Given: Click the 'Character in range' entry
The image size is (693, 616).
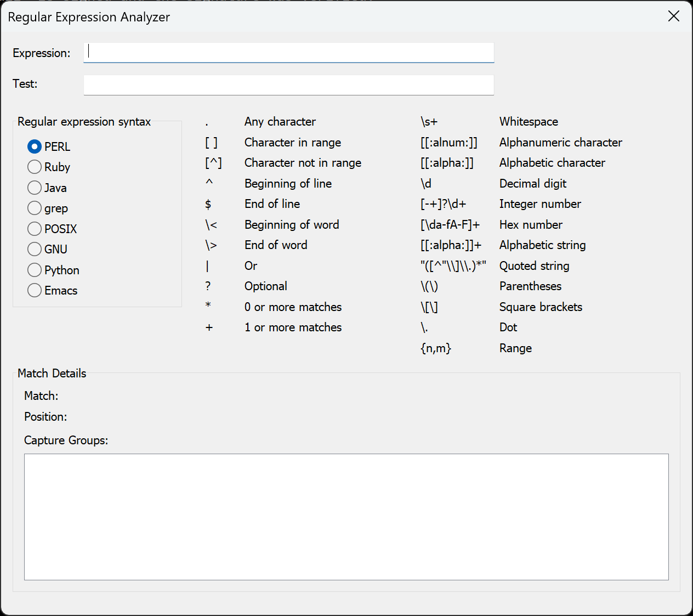Looking at the screenshot, I should click(293, 142).
